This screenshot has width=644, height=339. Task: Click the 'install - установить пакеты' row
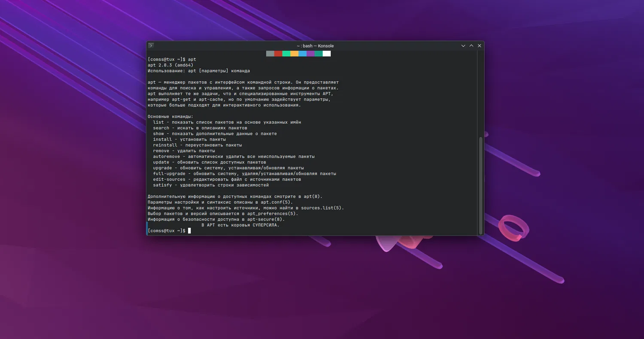(x=189, y=139)
